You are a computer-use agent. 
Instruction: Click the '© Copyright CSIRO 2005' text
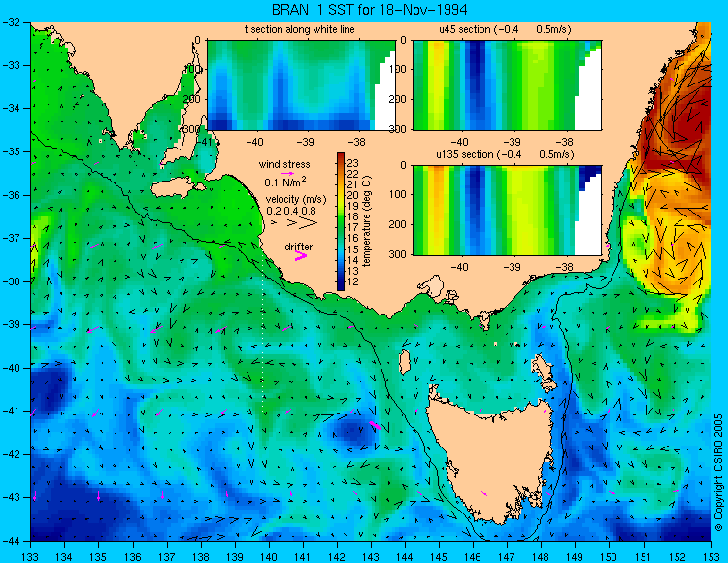[x=718, y=473]
